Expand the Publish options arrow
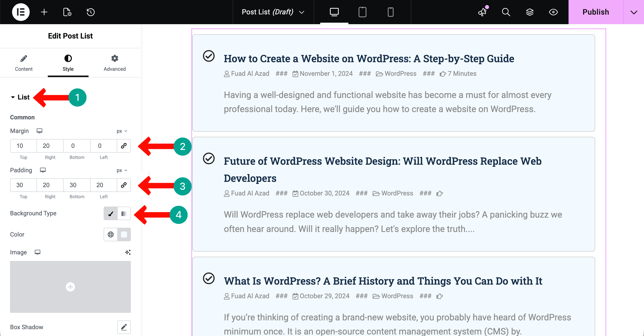Image resolution: width=644 pixels, height=336 pixels. click(634, 12)
